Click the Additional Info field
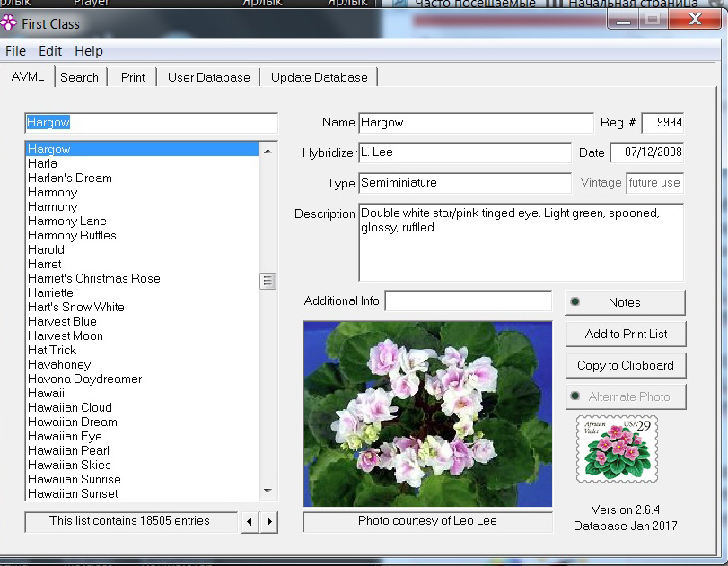Image resolution: width=728 pixels, height=566 pixels. [469, 301]
